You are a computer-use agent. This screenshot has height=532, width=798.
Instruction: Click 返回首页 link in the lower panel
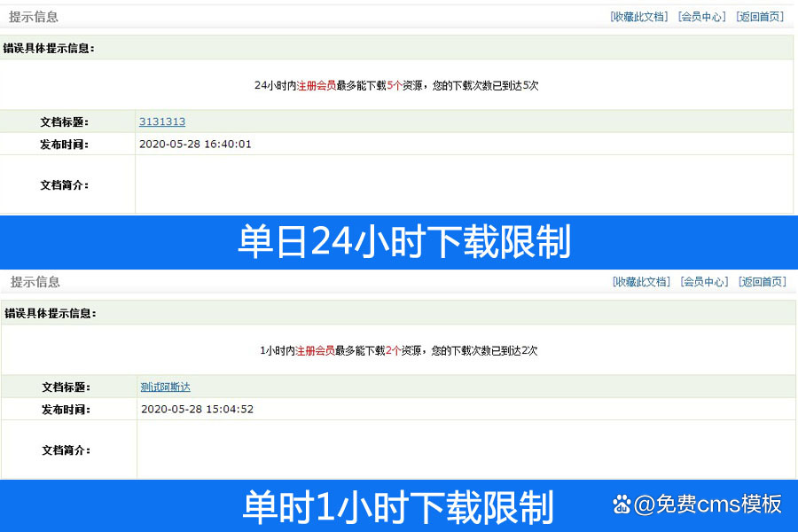click(762, 282)
